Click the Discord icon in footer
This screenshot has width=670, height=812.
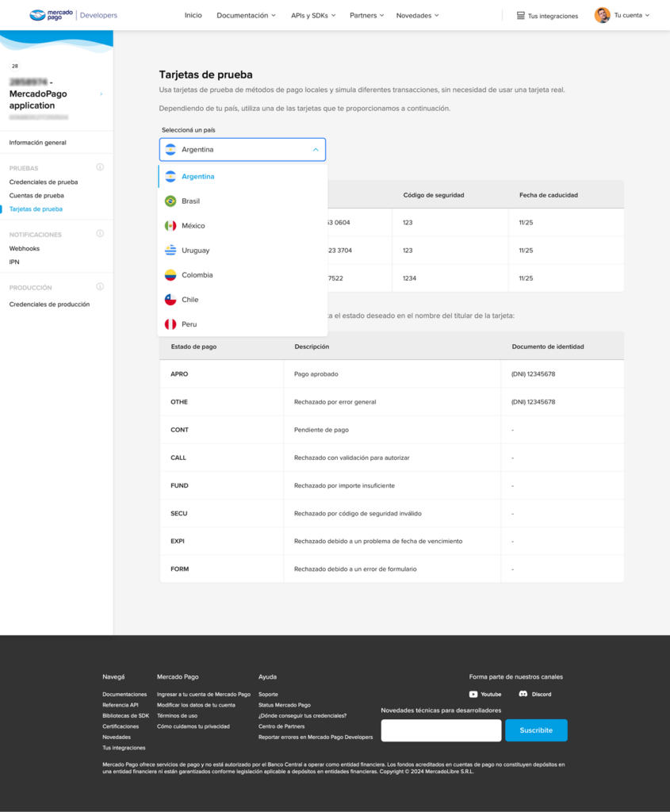[x=523, y=694]
